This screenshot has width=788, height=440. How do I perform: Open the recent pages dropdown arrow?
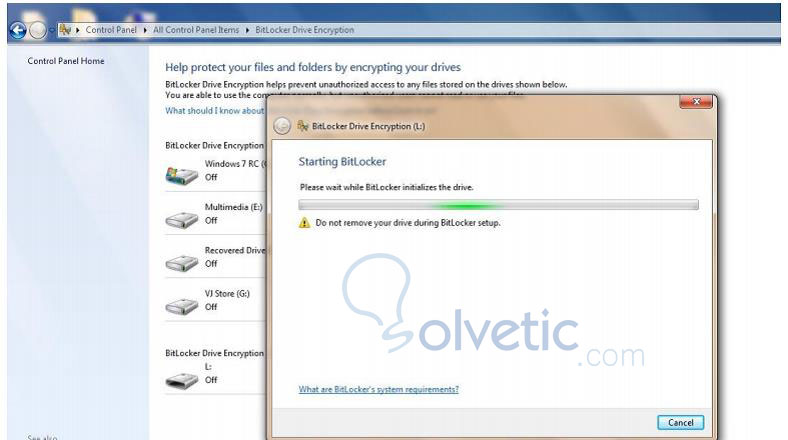coord(51,31)
